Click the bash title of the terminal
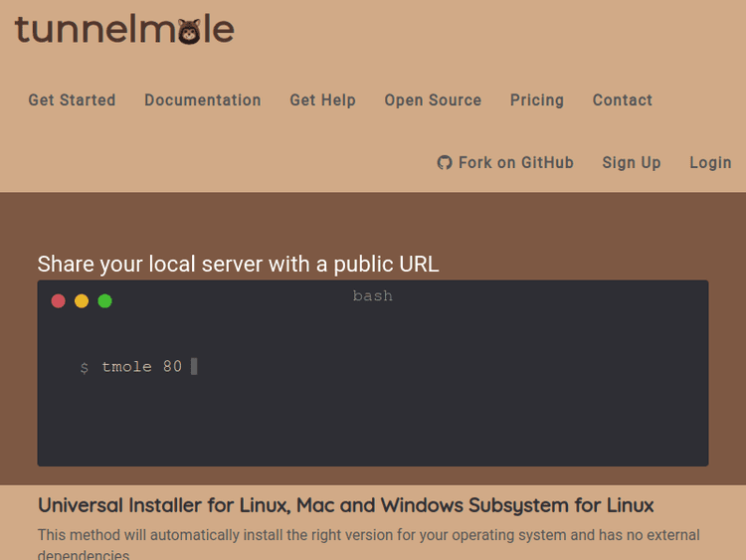 [373, 295]
